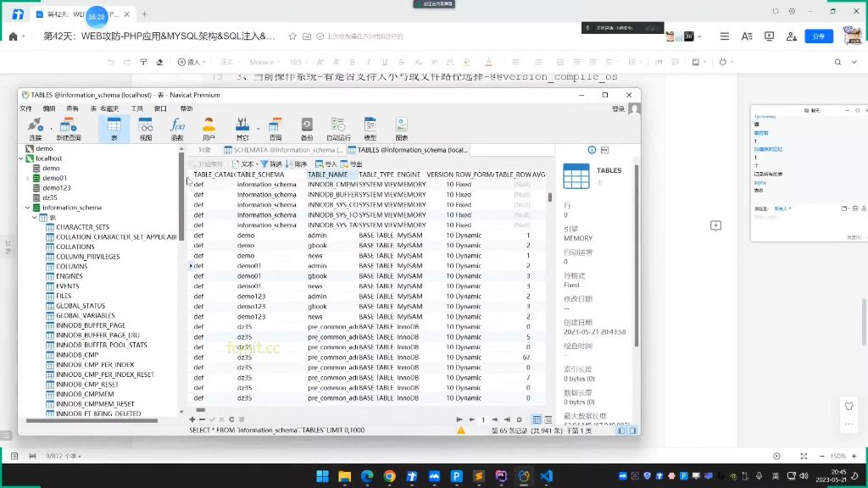Click the Export (导出) button

click(351, 164)
